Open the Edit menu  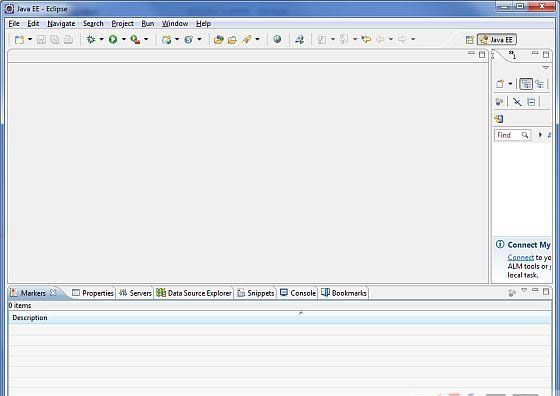[33, 24]
